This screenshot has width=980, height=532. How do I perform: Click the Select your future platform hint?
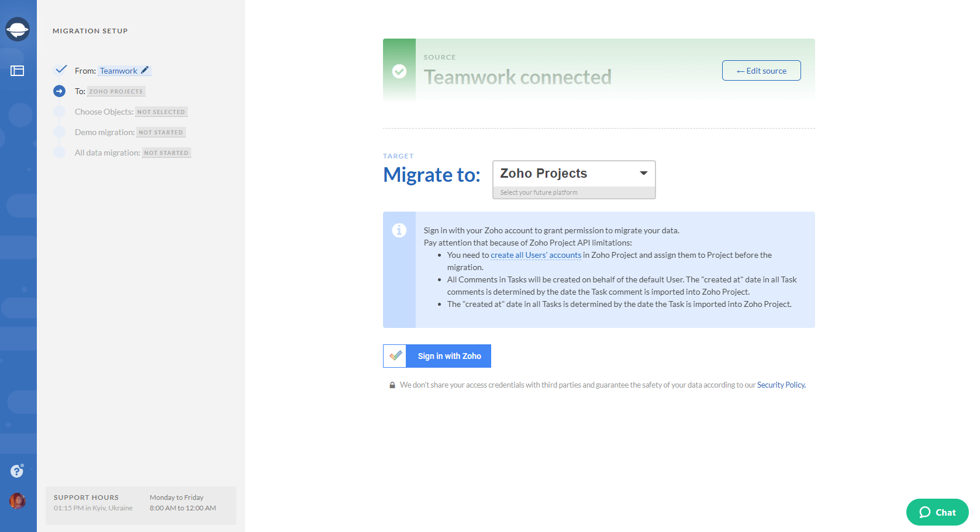click(539, 192)
